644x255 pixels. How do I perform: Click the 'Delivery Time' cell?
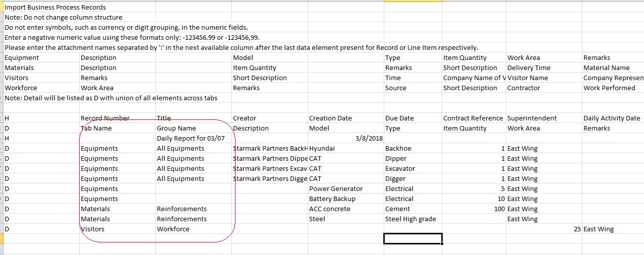(544, 68)
